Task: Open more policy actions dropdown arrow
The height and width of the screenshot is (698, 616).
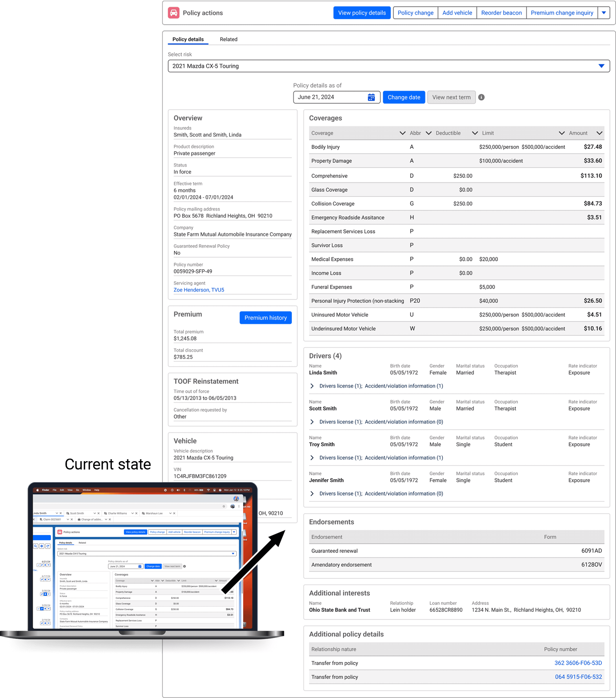Action: click(604, 13)
